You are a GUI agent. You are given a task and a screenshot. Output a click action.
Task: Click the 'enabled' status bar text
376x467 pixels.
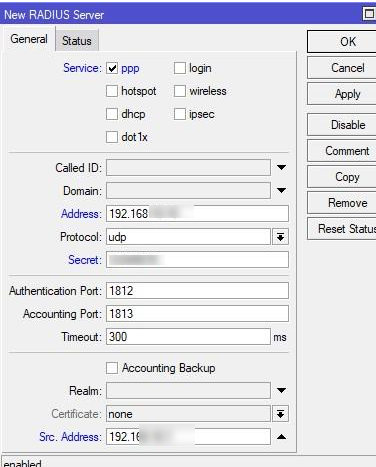(x=22, y=464)
